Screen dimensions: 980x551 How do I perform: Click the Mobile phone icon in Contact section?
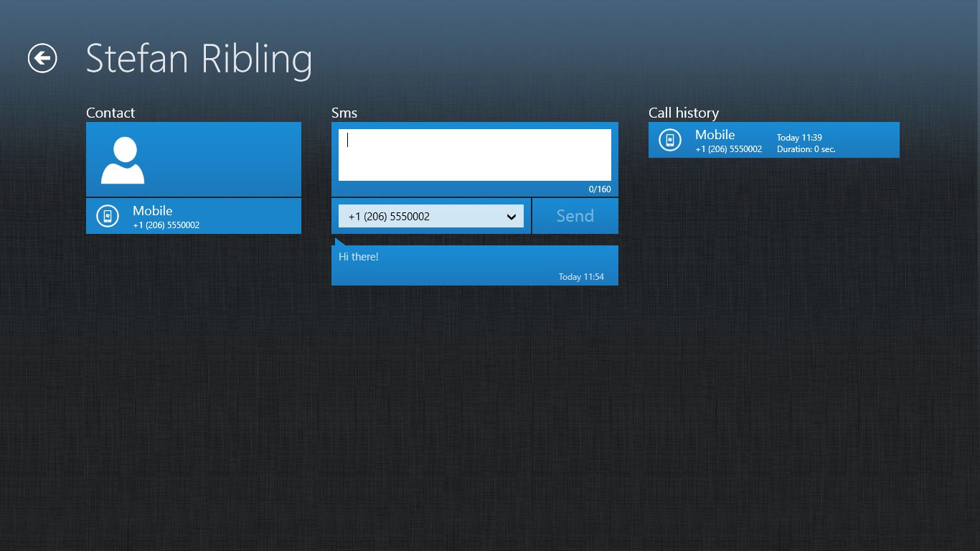coord(107,216)
